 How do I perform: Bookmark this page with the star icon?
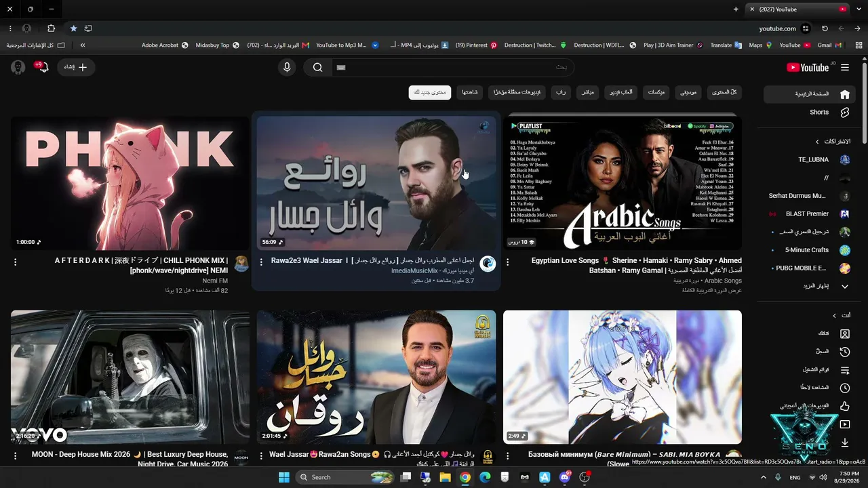(73, 28)
